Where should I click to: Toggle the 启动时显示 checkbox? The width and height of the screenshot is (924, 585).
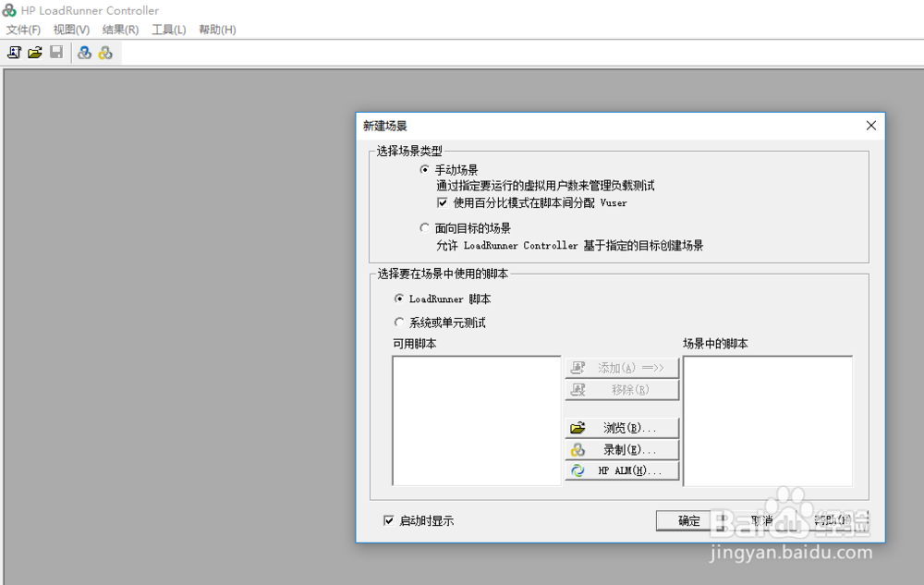[x=388, y=520]
